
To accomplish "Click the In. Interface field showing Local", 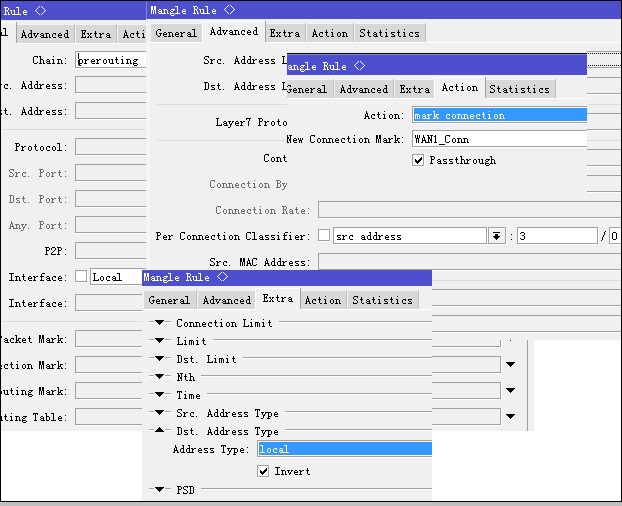I will click(x=117, y=277).
